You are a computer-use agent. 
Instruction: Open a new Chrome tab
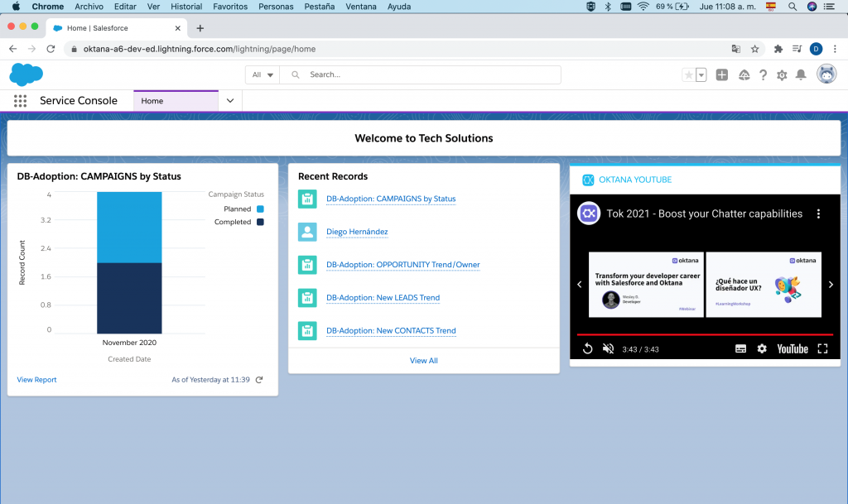coord(200,28)
